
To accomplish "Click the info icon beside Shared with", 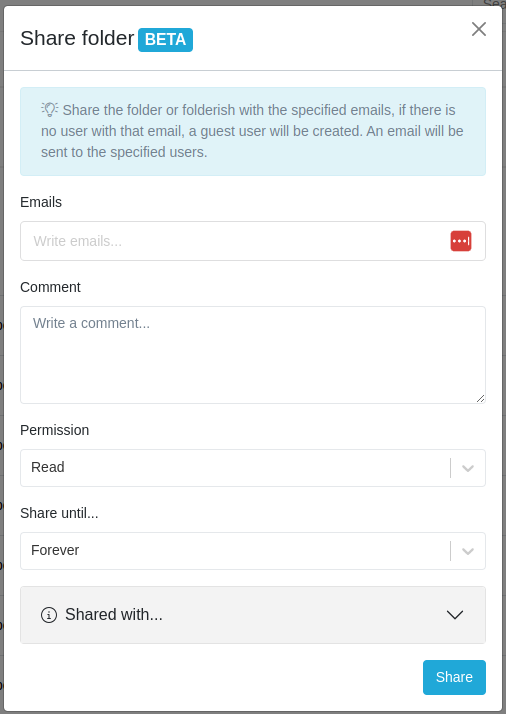I will tap(49, 615).
